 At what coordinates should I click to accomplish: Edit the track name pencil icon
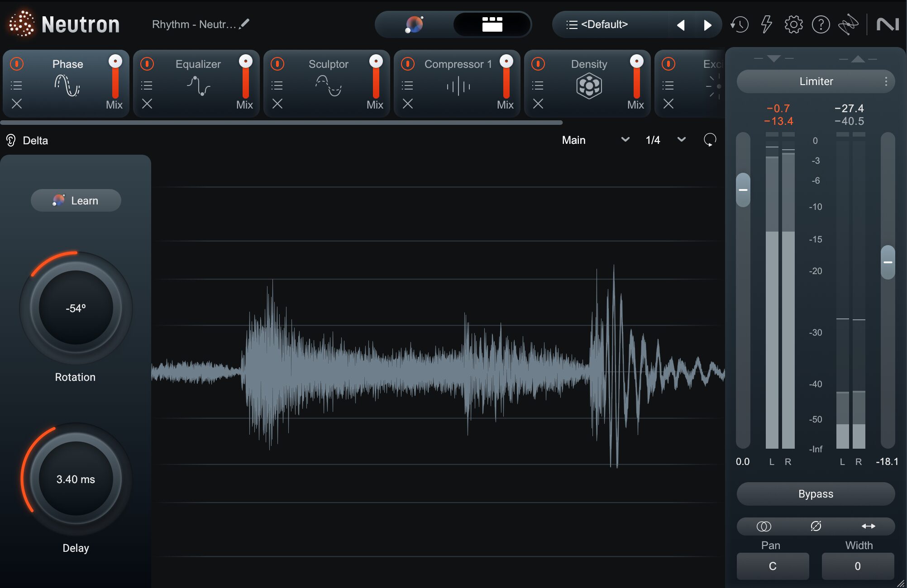click(244, 24)
